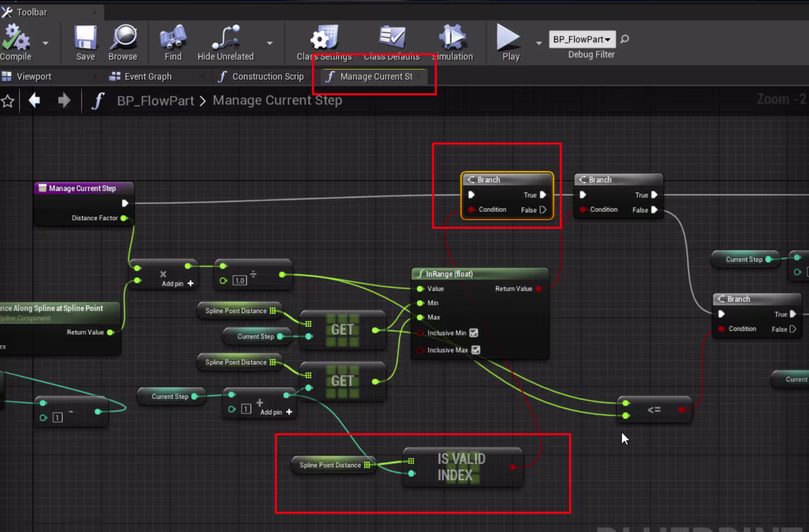Screen dimensions: 809x532
Task: Select the InRange (float) node header
Action: [x=480, y=274]
